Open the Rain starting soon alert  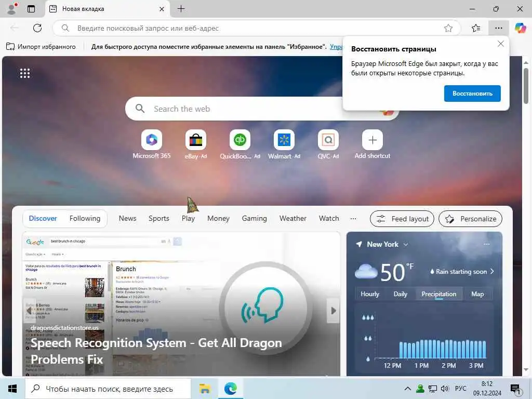(462, 271)
